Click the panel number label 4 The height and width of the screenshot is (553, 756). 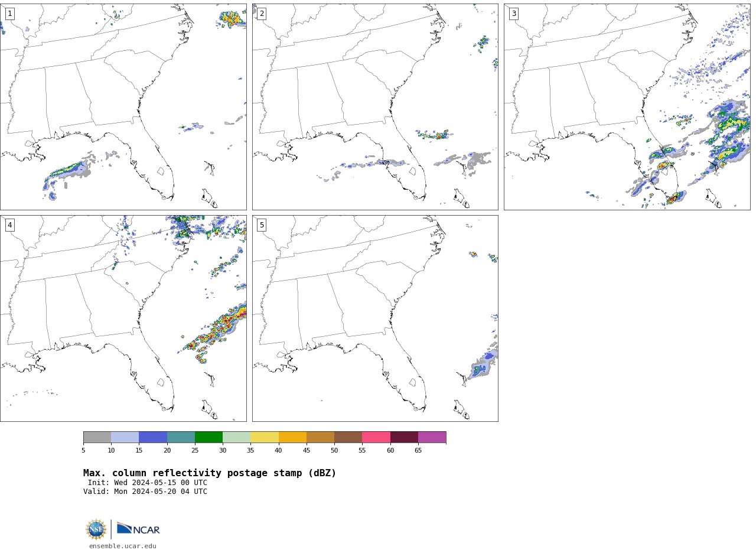point(9,225)
